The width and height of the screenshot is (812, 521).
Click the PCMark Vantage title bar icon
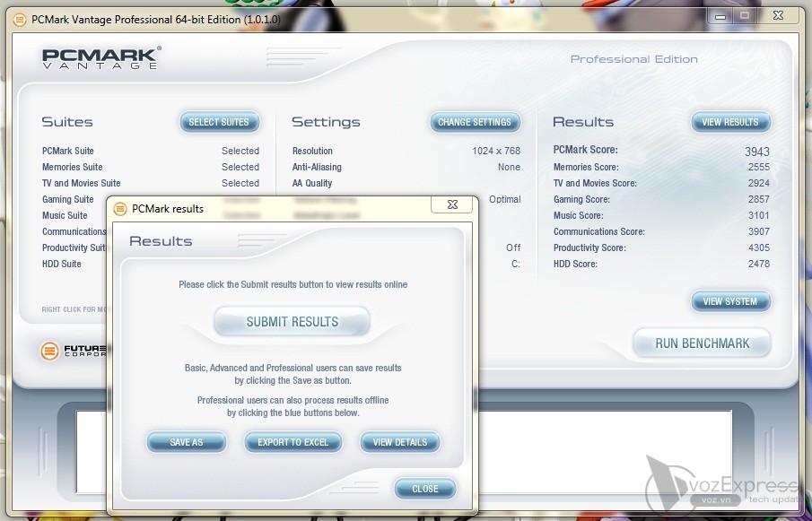19,20
